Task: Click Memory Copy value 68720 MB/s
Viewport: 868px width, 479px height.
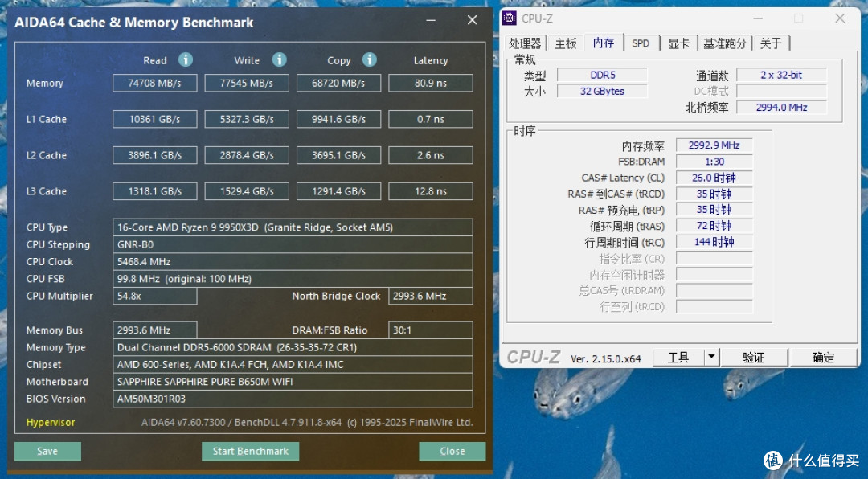Action: click(339, 83)
